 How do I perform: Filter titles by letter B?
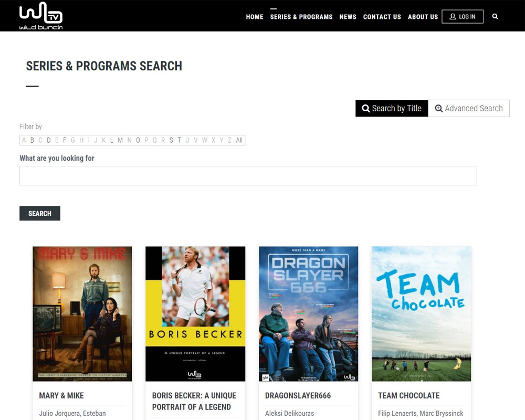32,140
